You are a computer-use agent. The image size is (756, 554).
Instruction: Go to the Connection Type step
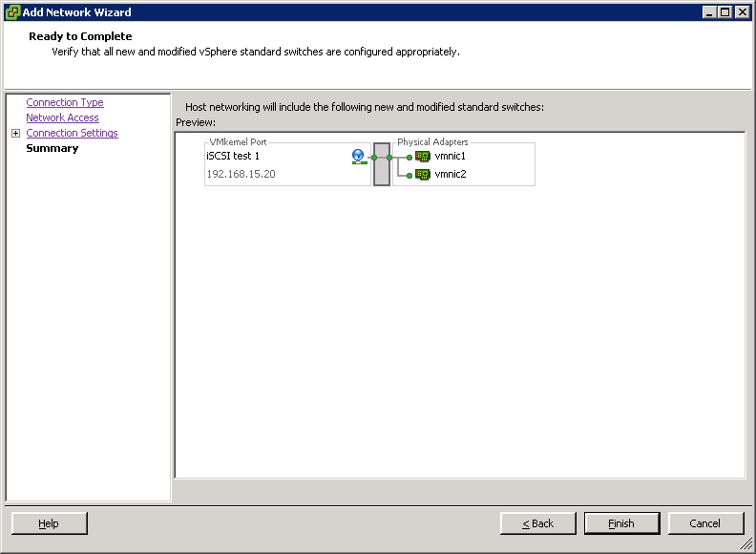(x=65, y=102)
